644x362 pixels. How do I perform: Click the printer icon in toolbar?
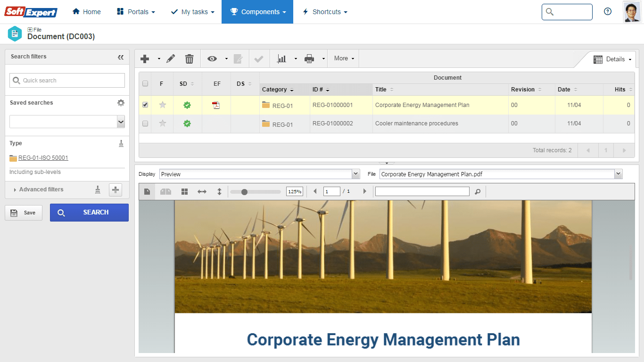click(309, 58)
